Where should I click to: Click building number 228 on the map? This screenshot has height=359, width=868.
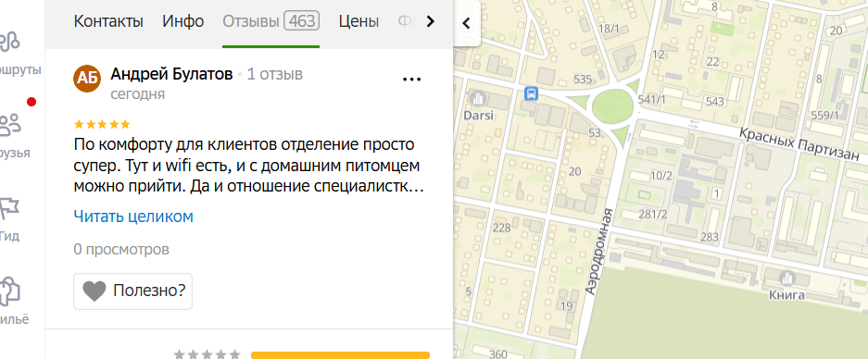tap(501, 229)
